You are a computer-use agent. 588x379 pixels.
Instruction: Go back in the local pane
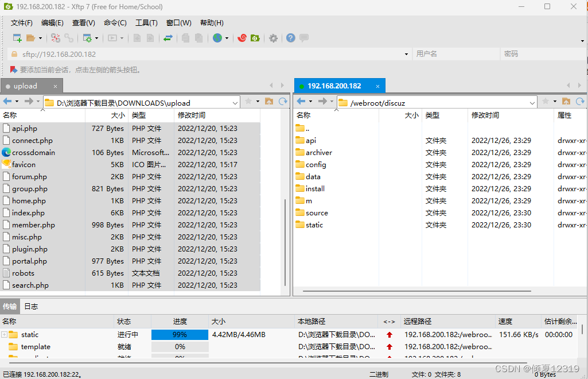coord(7,101)
